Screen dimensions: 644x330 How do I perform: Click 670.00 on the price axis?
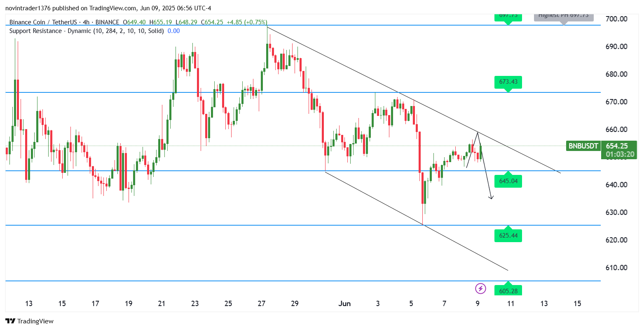pos(617,102)
